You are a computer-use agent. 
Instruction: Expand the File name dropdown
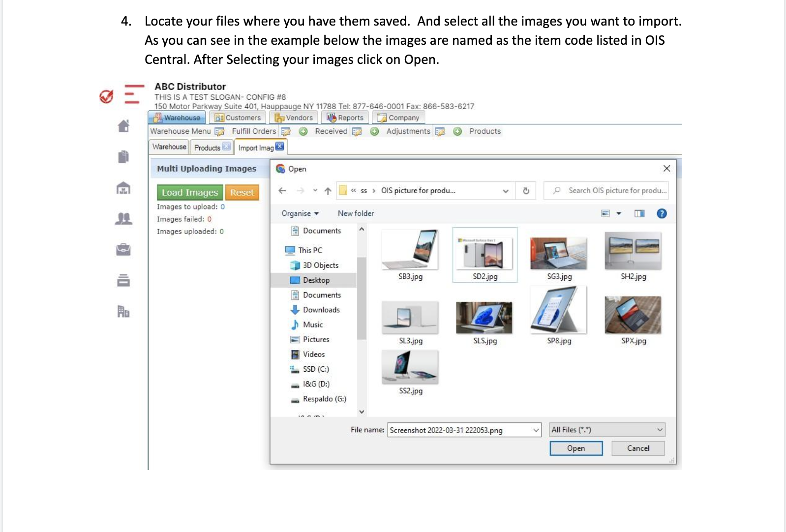coord(536,430)
